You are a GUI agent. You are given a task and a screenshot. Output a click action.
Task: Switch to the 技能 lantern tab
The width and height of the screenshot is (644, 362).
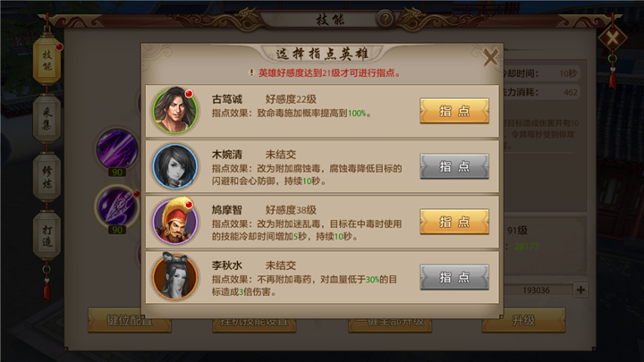tap(47, 61)
